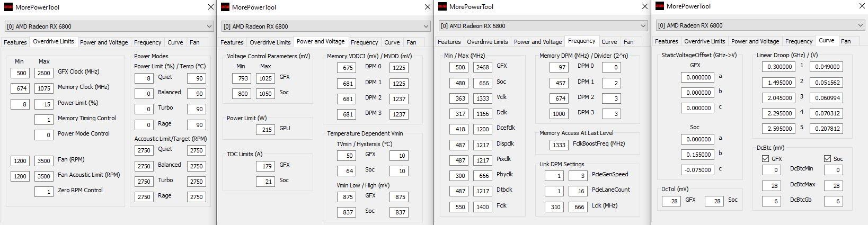Select the Soc voltage min field 800

[241, 94]
